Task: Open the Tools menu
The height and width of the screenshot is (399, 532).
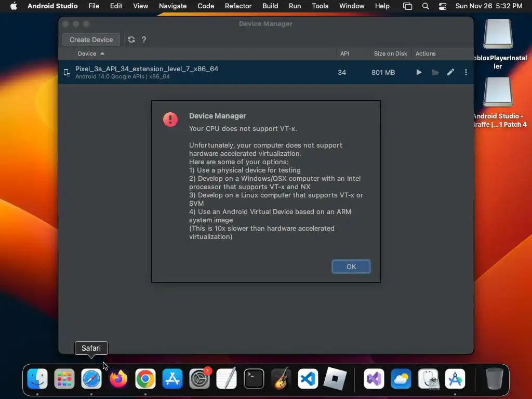Action: point(320,6)
